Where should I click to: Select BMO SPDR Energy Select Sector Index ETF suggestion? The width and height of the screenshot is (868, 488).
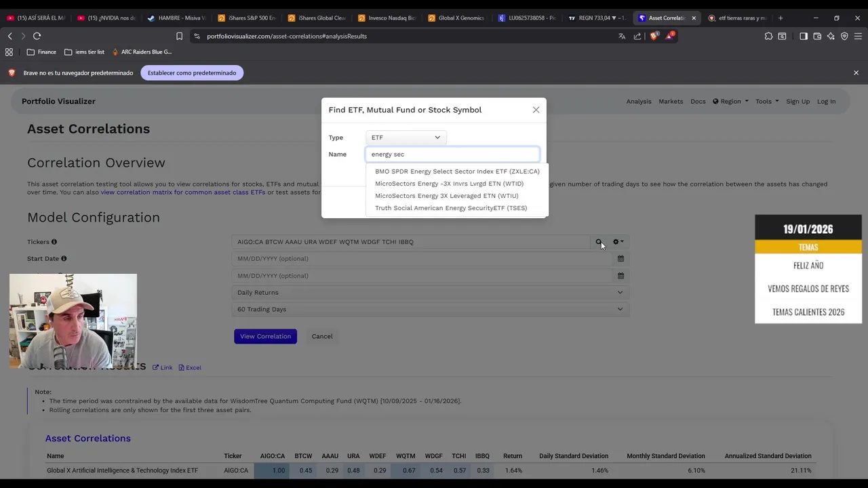tap(457, 171)
